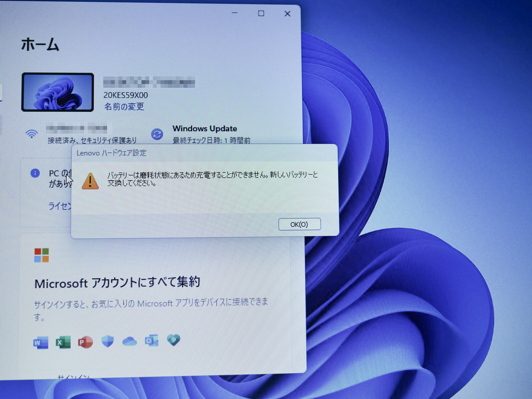Image resolution: width=532 pixels, height=399 pixels.
Task: Click the blue info icon beside PC notice
Action: 35,173
